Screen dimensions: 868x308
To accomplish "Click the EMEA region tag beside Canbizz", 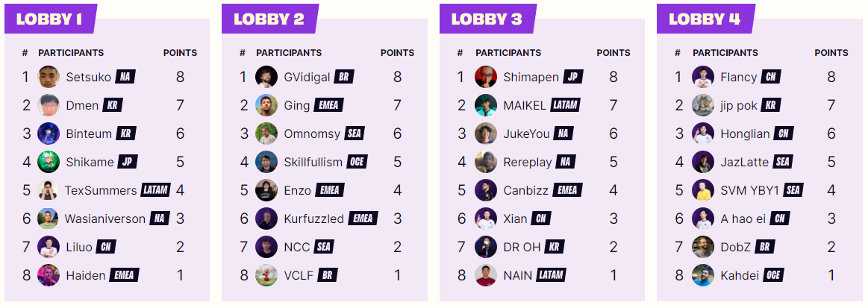I will (x=568, y=190).
